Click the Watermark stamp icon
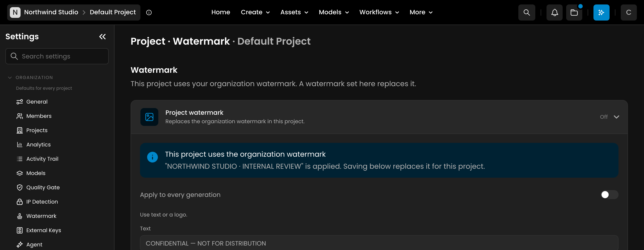 click(19, 216)
